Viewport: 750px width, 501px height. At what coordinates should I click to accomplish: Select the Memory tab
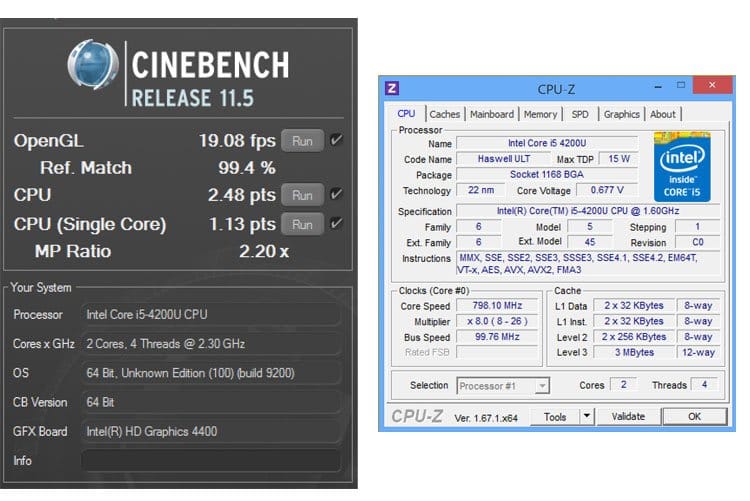[x=540, y=114]
